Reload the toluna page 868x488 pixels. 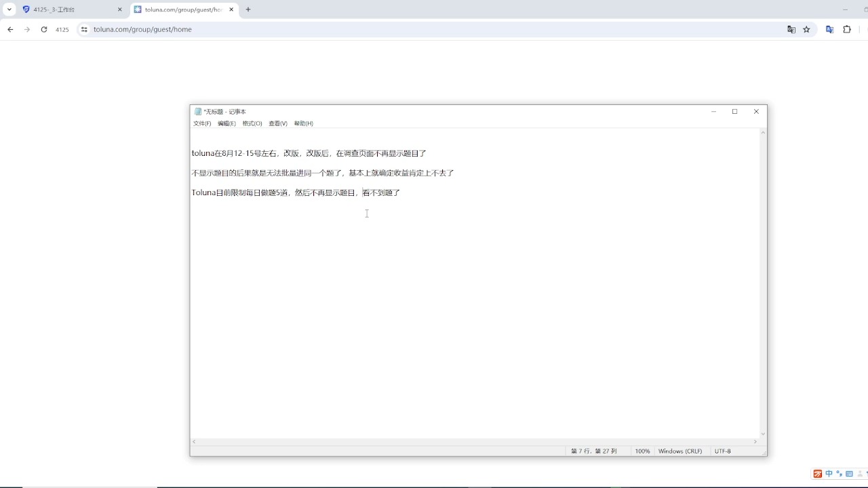tap(44, 29)
